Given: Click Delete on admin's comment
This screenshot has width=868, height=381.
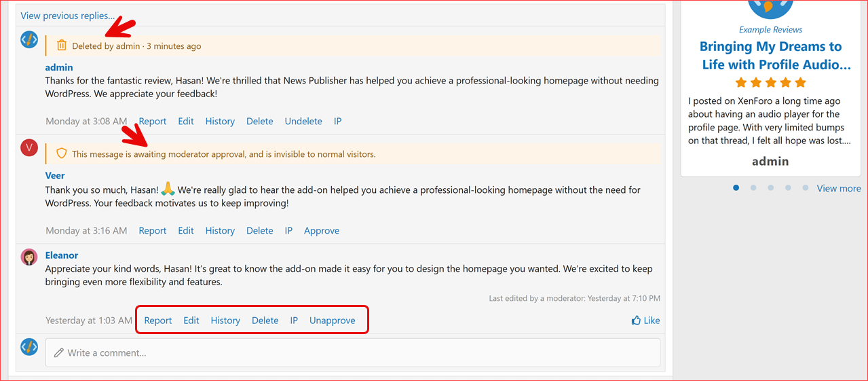Looking at the screenshot, I should [x=260, y=121].
